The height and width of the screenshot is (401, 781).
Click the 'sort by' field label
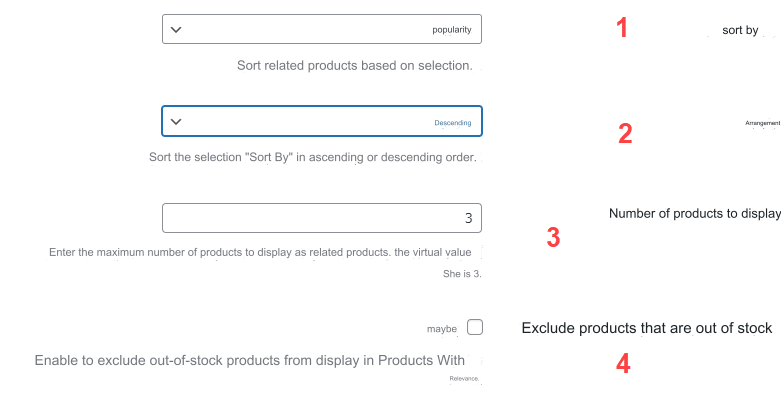(740, 30)
